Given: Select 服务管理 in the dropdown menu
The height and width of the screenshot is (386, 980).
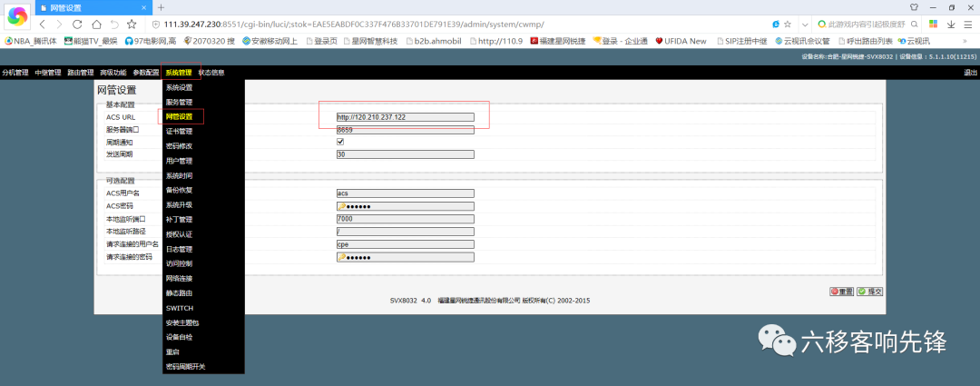Looking at the screenshot, I should click(x=179, y=102).
